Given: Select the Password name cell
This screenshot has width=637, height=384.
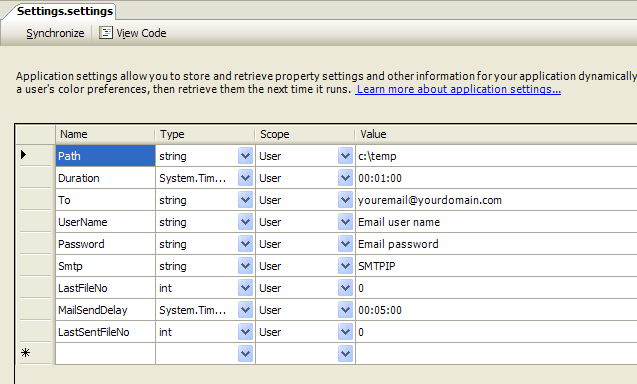Looking at the screenshot, I should pyautogui.click(x=105, y=244).
